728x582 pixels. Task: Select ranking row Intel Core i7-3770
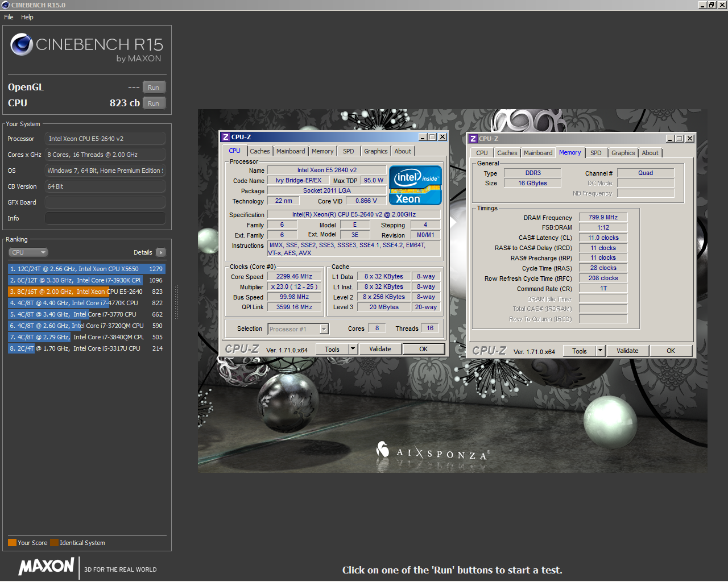[86, 314]
